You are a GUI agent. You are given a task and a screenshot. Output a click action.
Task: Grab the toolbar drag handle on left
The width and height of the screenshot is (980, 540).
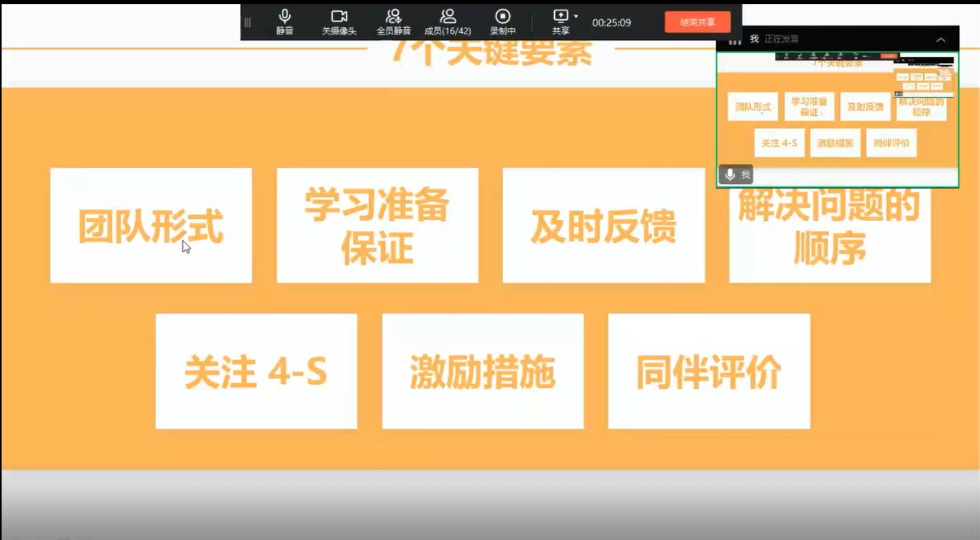(x=247, y=22)
